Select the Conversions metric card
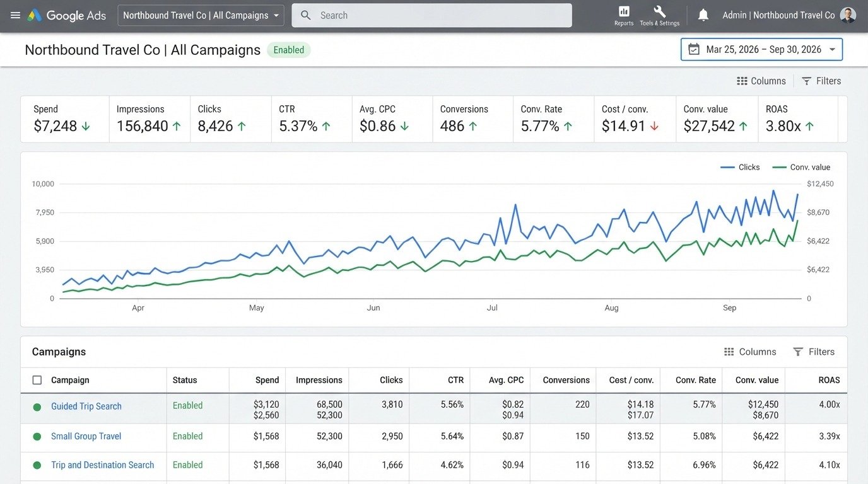868x484 pixels. coord(472,118)
